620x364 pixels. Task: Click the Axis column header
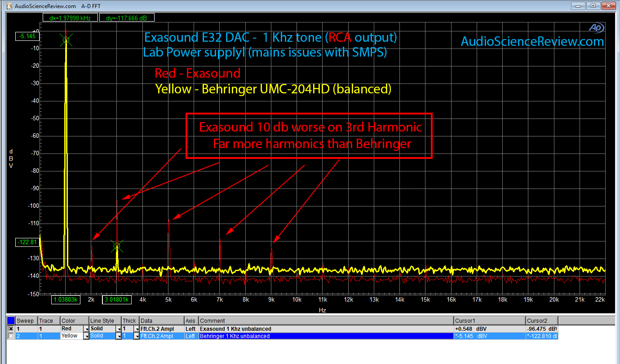tap(192, 320)
